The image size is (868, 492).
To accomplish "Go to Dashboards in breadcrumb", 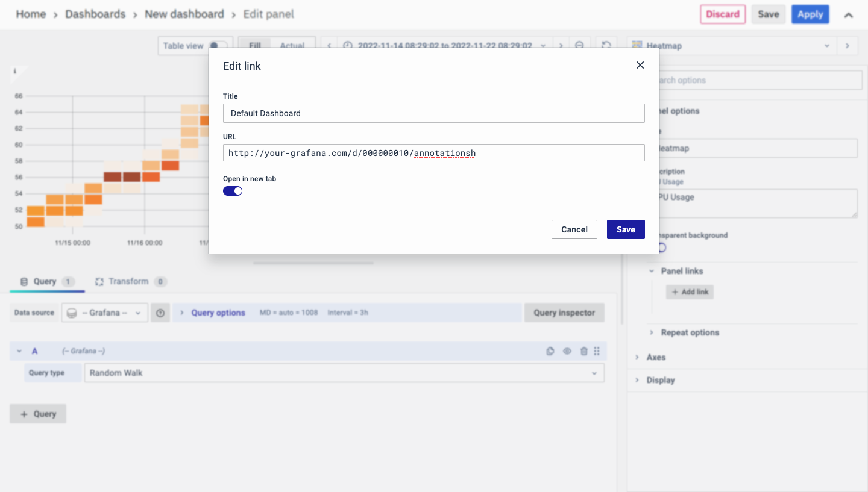I will tap(95, 14).
